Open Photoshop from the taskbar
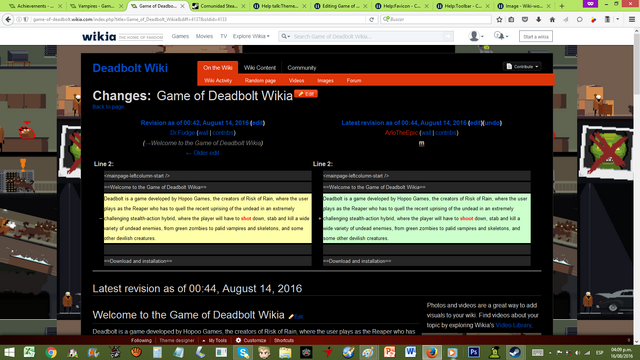The height and width of the screenshot is (360, 640). tap(473, 352)
